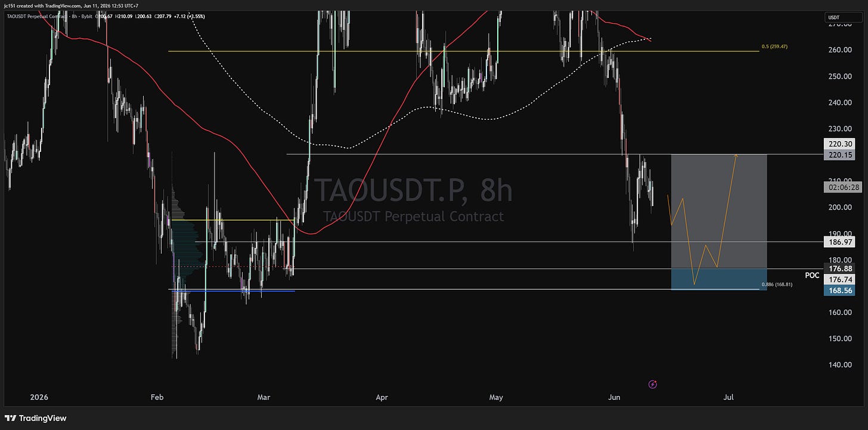Click the 0.5 (259.47) Fibonacci label
The image size is (868, 430).
[775, 46]
